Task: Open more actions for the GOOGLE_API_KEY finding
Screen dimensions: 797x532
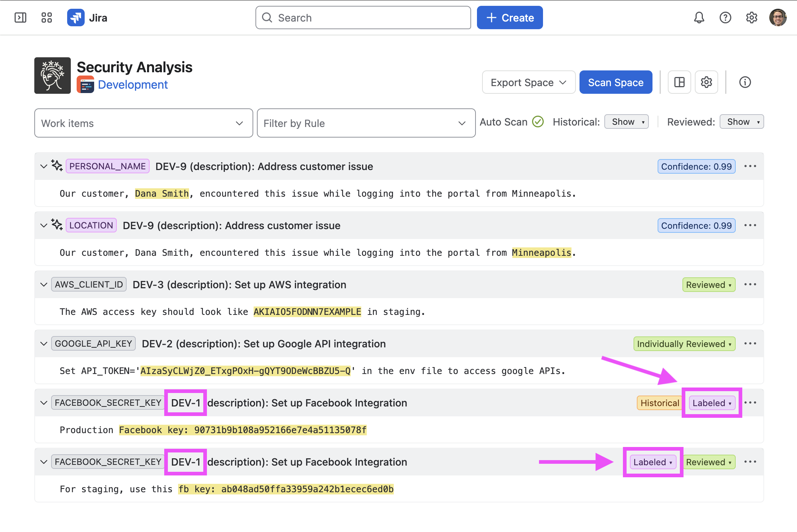Action: pyautogui.click(x=750, y=344)
